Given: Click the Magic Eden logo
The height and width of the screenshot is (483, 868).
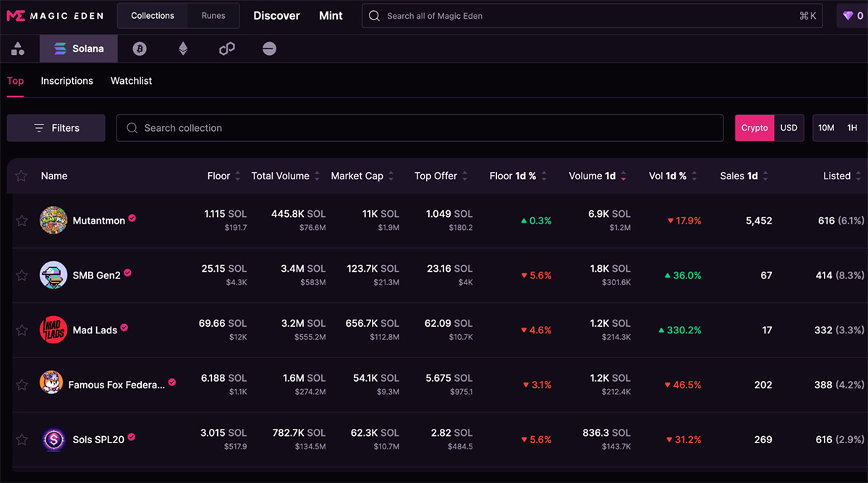Looking at the screenshot, I should [54, 16].
